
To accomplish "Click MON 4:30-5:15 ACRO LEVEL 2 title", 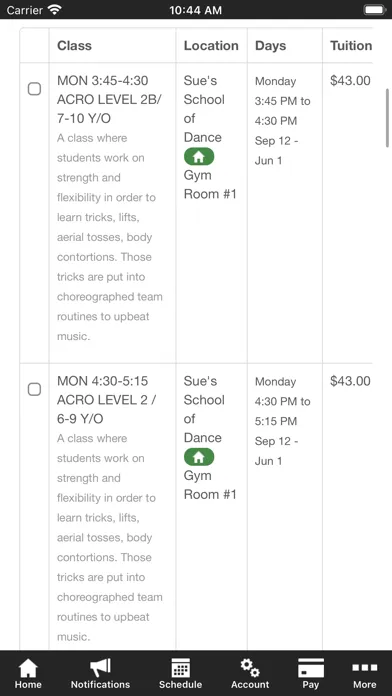I will (x=106, y=400).
